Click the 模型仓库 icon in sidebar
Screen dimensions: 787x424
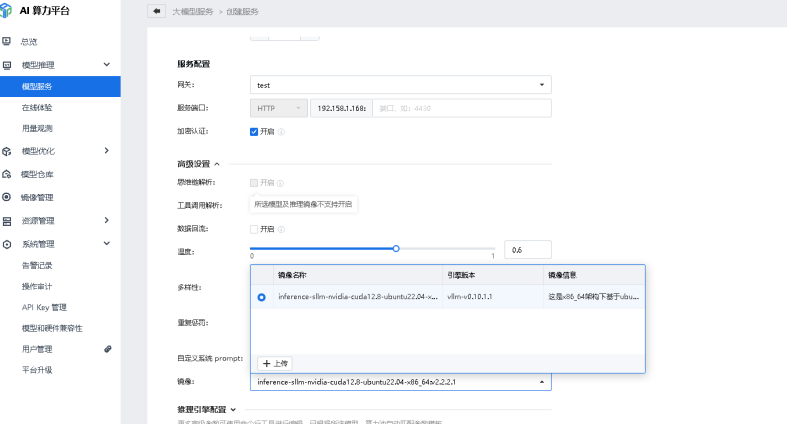pos(7,174)
